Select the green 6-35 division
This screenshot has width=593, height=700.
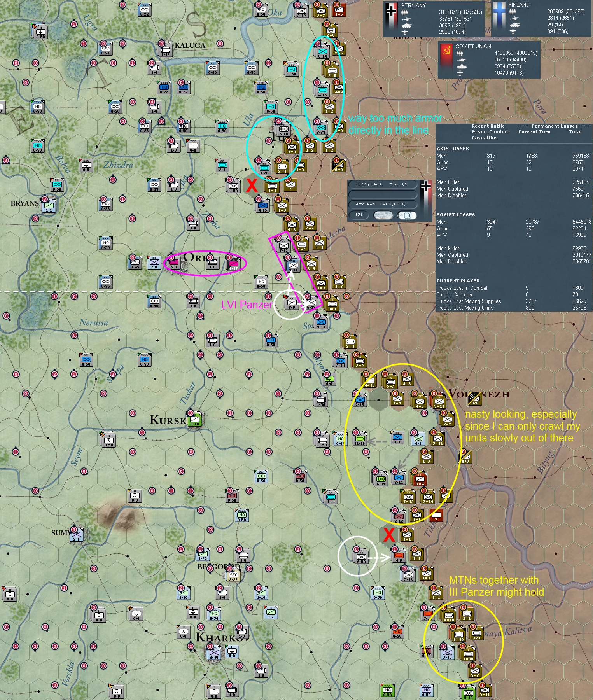click(381, 479)
